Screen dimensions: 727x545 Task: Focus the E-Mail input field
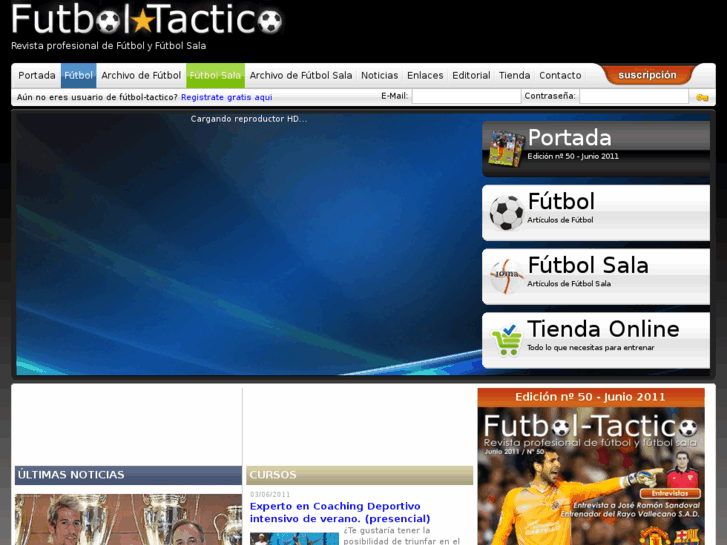click(x=466, y=96)
